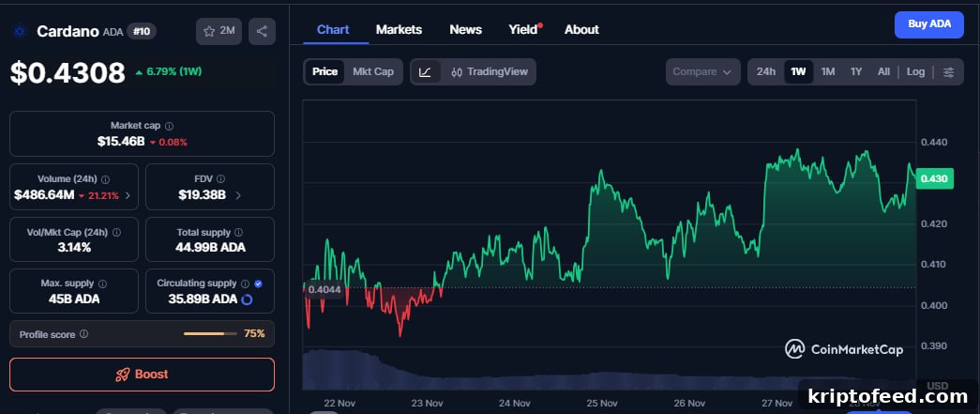The width and height of the screenshot is (980, 414).
Task: Switch to TradingView chart
Action: coord(489,72)
